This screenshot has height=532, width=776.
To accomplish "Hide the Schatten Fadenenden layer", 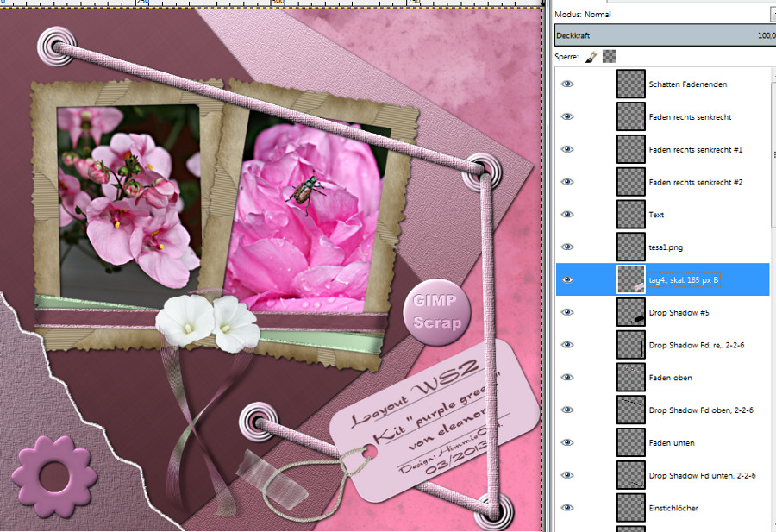I will [x=567, y=84].
